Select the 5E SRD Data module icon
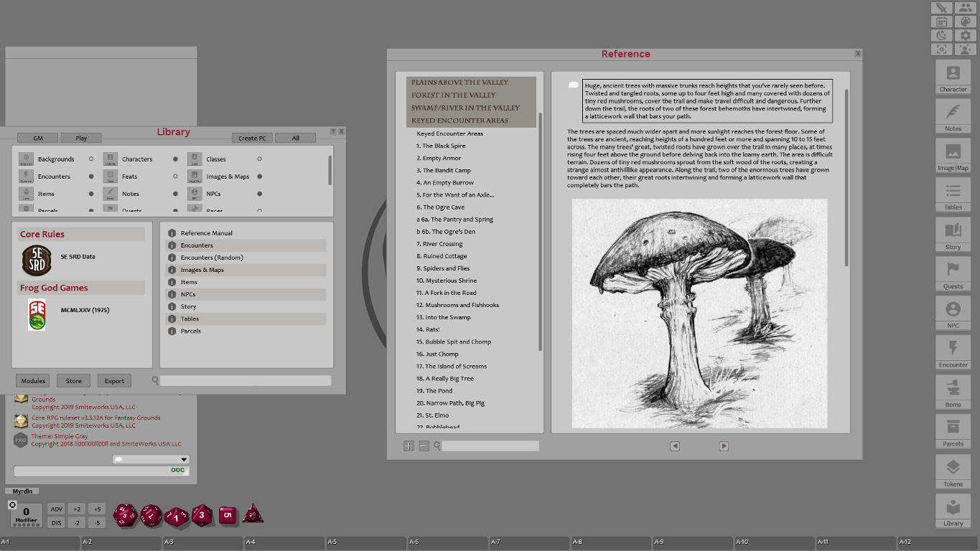Image resolution: width=980 pixels, height=551 pixels. [x=36, y=261]
